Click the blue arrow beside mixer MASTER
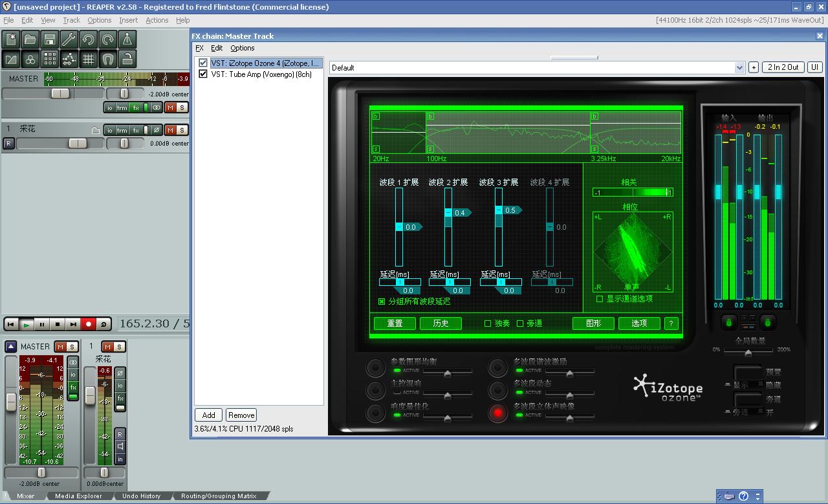The width and height of the screenshot is (828, 504). [11, 347]
